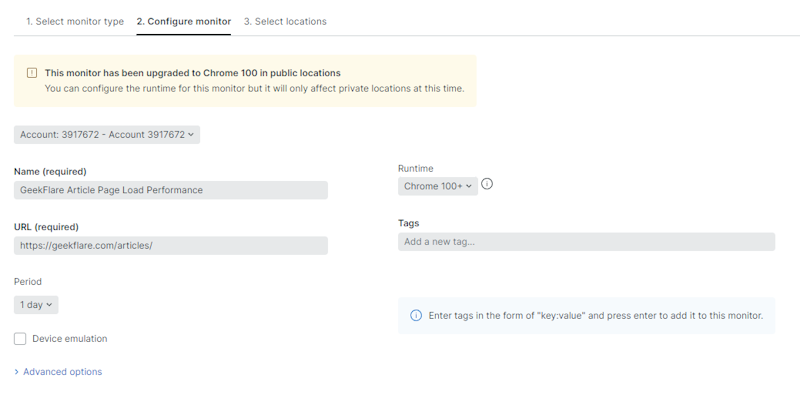Expand Advanced options

coord(58,372)
